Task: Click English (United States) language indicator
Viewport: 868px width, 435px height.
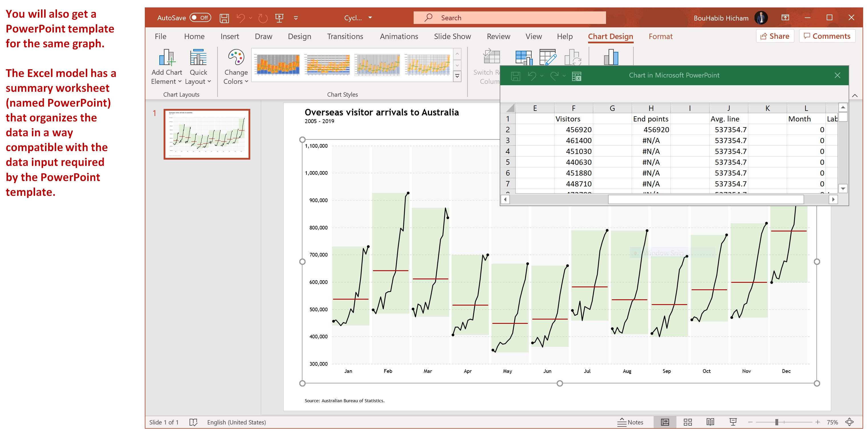Action: point(236,422)
